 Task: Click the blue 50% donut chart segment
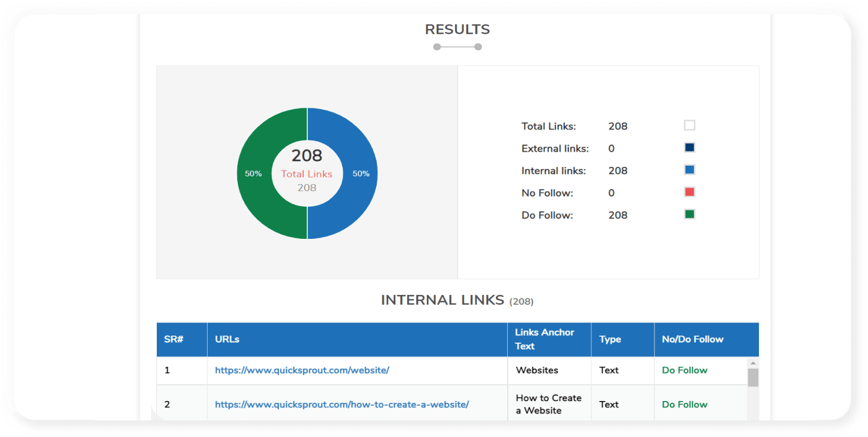(361, 173)
